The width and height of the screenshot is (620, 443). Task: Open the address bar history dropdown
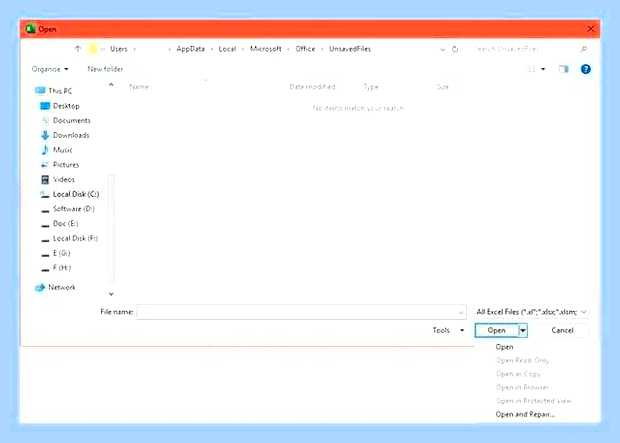click(x=442, y=49)
